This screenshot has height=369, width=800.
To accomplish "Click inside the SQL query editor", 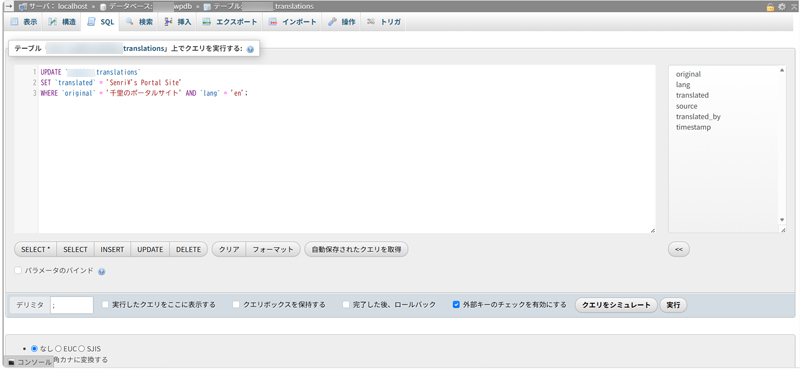I will point(347,149).
